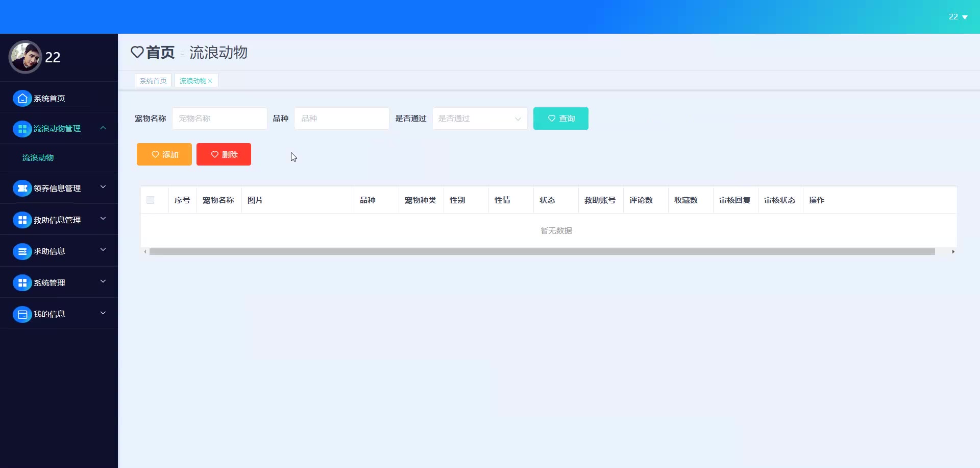Switch to the 系统首页 tab
The height and width of the screenshot is (468, 980).
click(153, 81)
